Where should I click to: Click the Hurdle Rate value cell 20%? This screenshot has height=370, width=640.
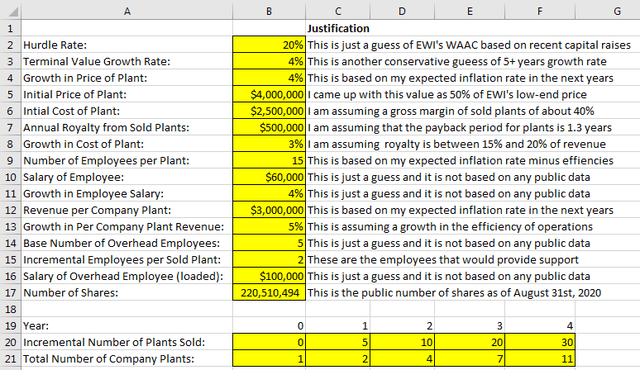pos(269,44)
